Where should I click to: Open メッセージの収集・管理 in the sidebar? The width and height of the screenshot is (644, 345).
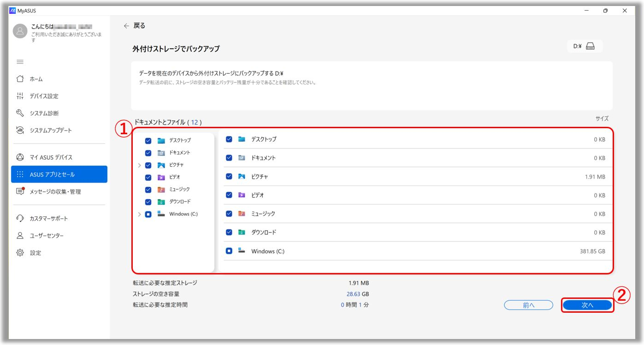(x=59, y=191)
